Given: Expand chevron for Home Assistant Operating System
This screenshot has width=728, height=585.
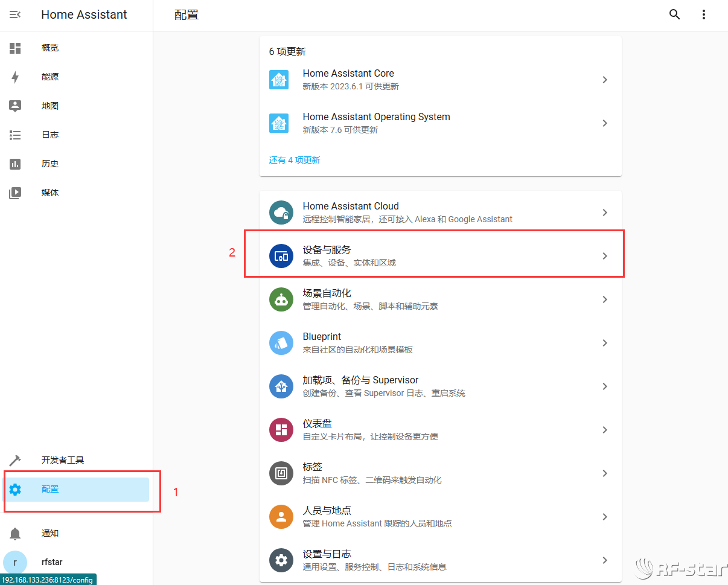Looking at the screenshot, I should coord(605,123).
